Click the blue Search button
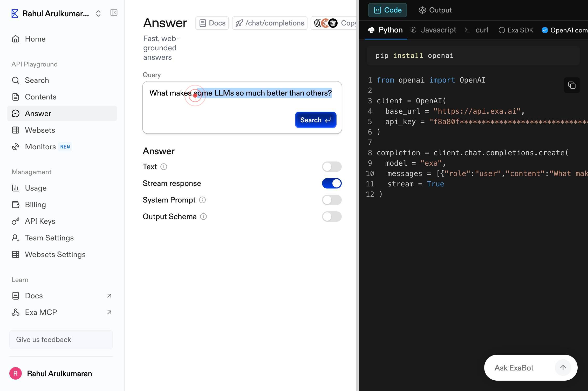Viewport: 588px width, 391px height. (x=316, y=120)
